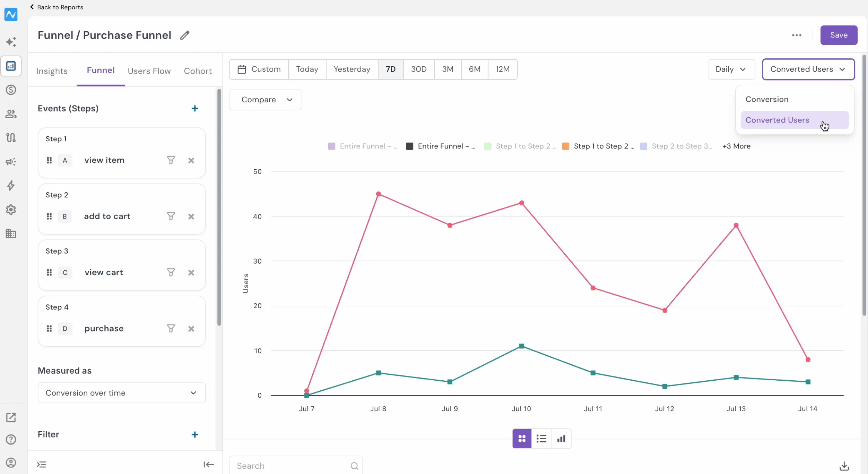Expand the Compare dropdown
Viewport: 868px width, 474px height.
click(x=266, y=100)
